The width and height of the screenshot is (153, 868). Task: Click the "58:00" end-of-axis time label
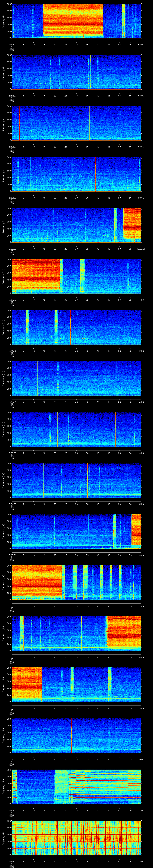point(141,147)
